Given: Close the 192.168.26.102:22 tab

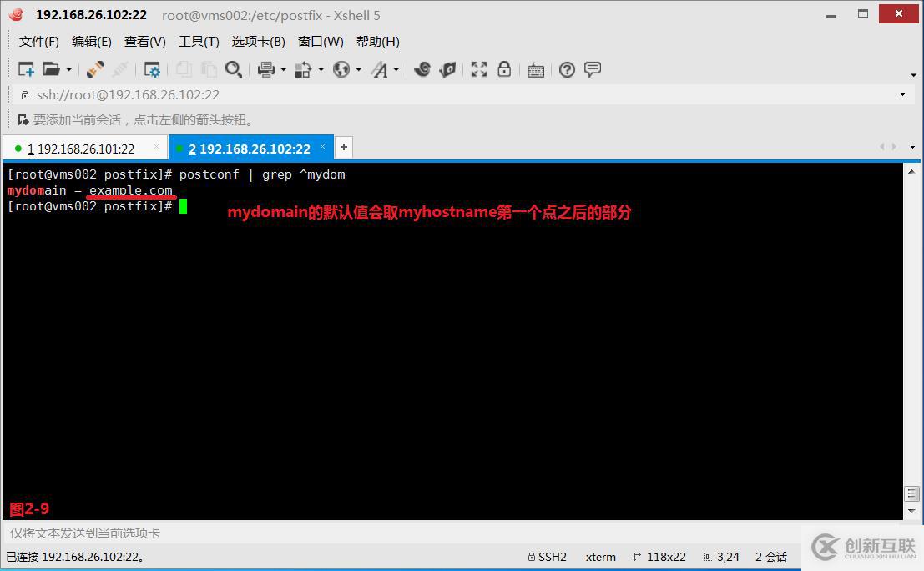Looking at the screenshot, I should coord(322,146).
